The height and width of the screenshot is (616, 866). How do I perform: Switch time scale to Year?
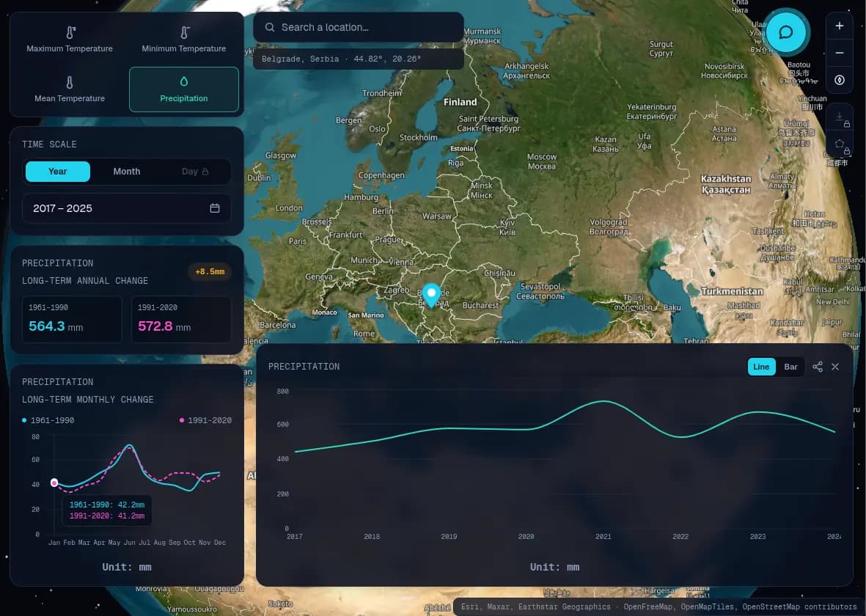click(x=57, y=172)
